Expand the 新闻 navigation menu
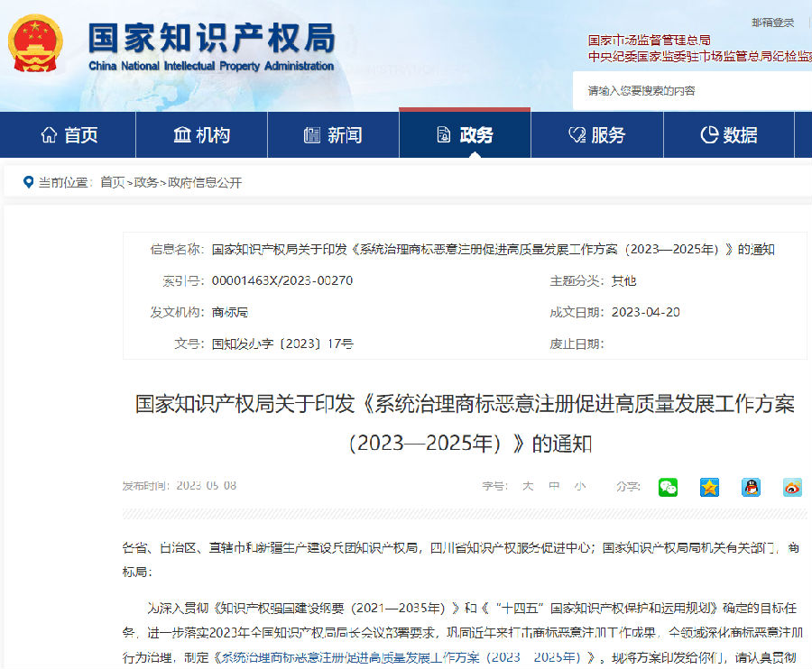Screen dimensions: 812x669 (333, 135)
